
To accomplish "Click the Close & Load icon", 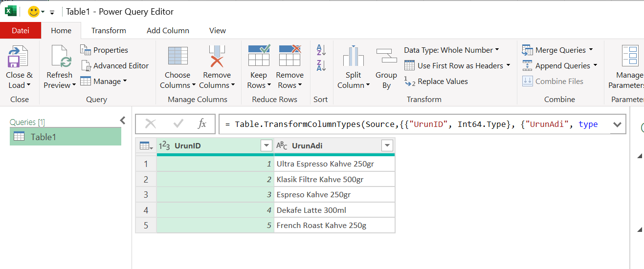I will click(18, 57).
